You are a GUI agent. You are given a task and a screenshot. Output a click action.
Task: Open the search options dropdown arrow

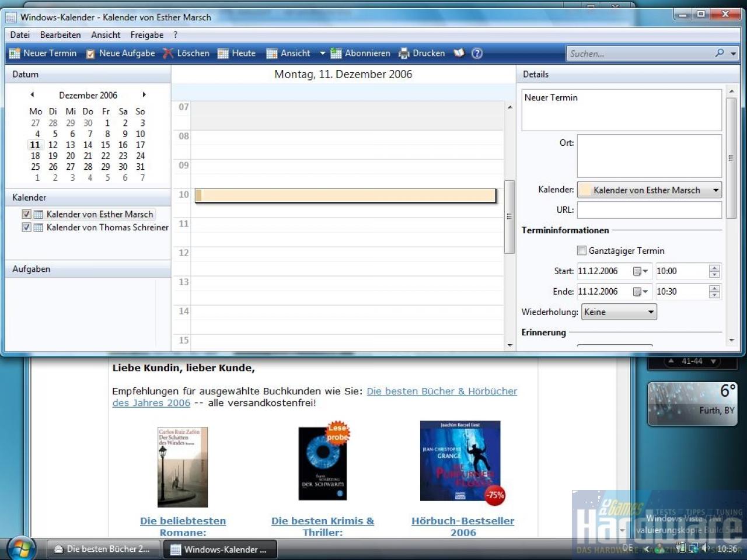(733, 53)
